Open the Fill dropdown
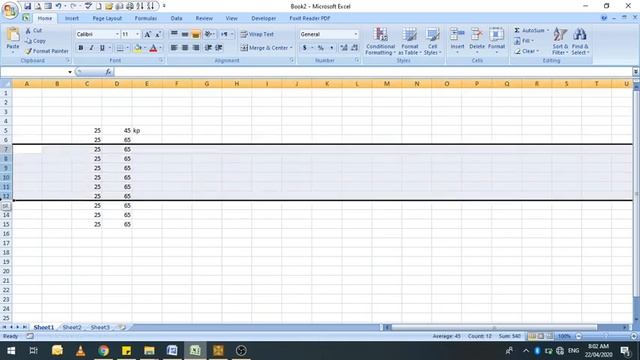 [524, 41]
